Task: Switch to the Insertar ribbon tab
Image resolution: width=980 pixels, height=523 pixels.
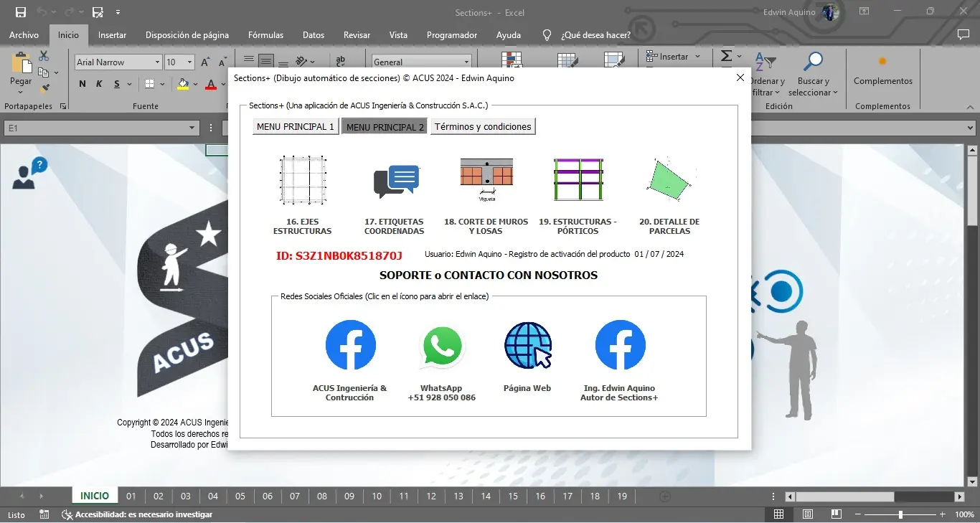Action: [112, 34]
